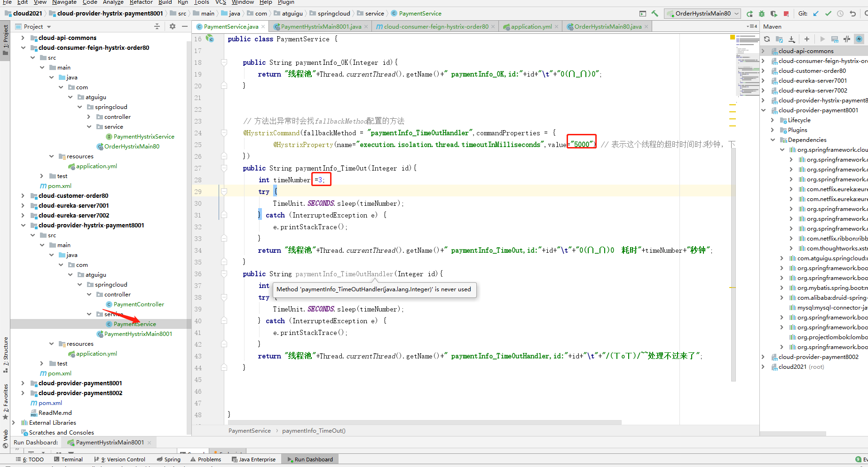Toggle Maven offline mode icon
This screenshot has width=868, height=467.
click(847, 39)
